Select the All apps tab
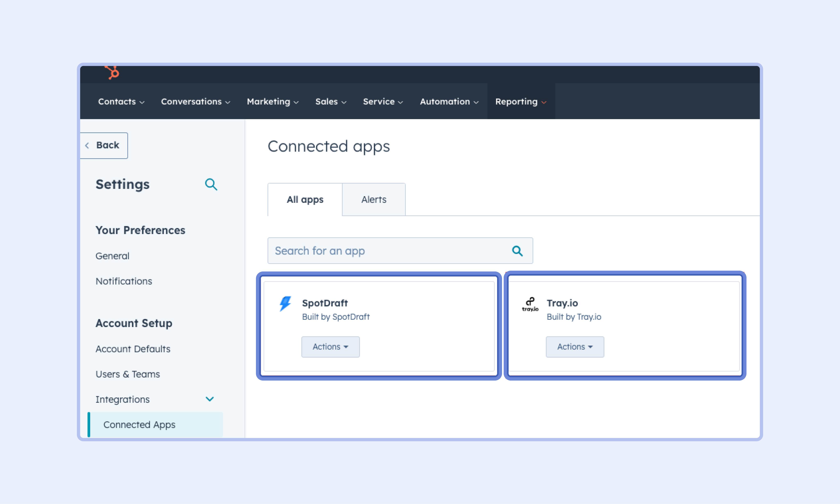Viewport: 840px width, 504px height. 305,200
